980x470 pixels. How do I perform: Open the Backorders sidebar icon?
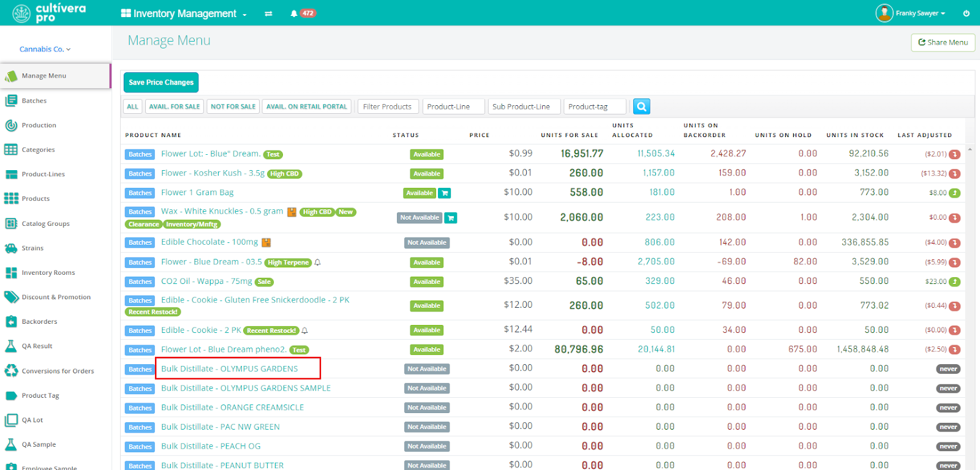coord(10,321)
